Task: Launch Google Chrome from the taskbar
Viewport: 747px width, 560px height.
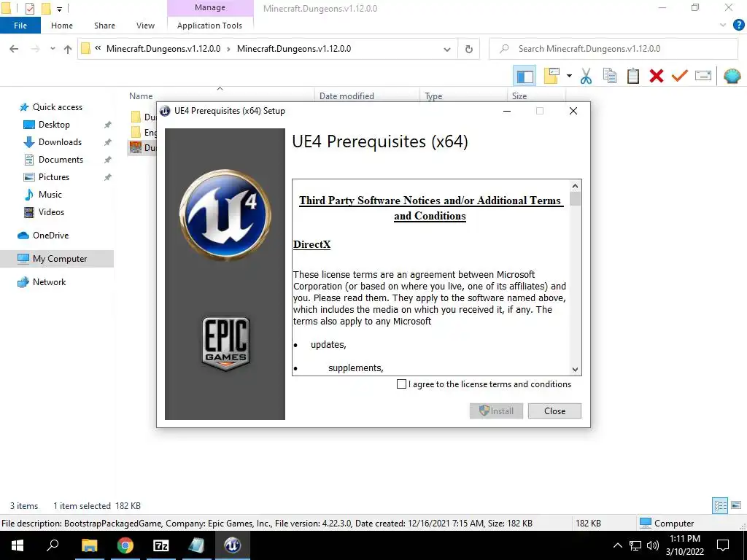Action: click(x=125, y=545)
